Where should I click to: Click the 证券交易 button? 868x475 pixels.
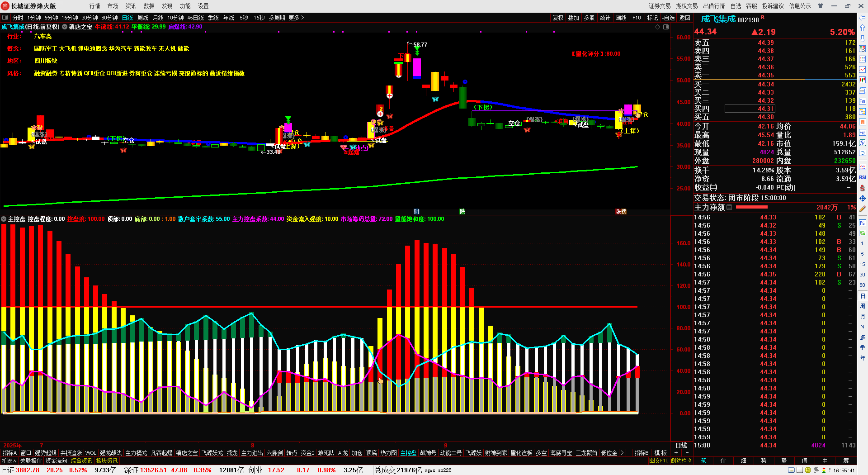[x=660, y=6]
